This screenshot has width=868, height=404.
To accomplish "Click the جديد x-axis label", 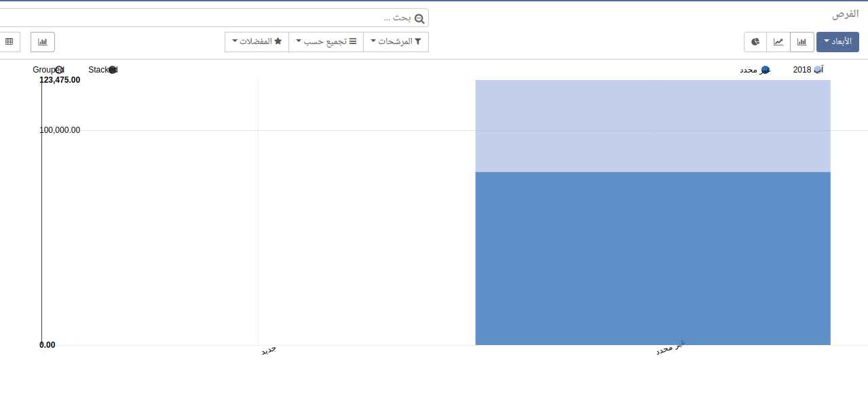I will click(269, 350).
